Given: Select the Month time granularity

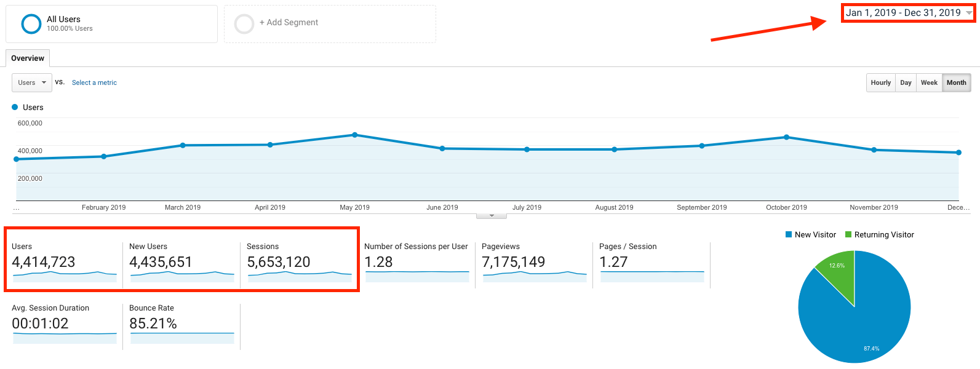Looking at the screenshot, I should click(x=956, y=82).
